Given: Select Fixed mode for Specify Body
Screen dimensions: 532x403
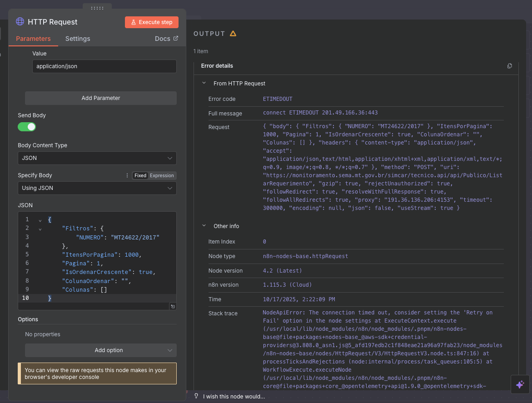Looking at the screenshot, I should [x=140, y=175].
